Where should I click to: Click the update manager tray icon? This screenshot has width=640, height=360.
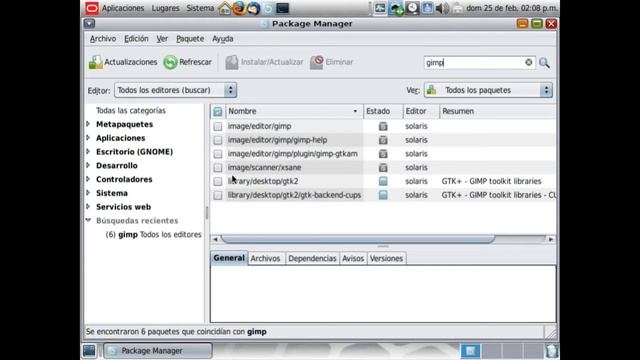tap(396, 9)
